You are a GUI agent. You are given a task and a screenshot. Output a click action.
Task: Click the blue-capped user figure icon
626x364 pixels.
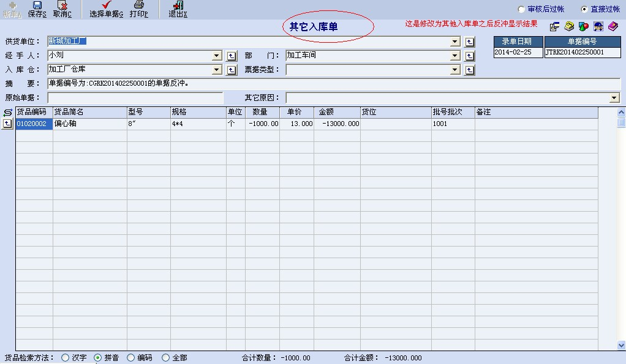pos(598,26)
